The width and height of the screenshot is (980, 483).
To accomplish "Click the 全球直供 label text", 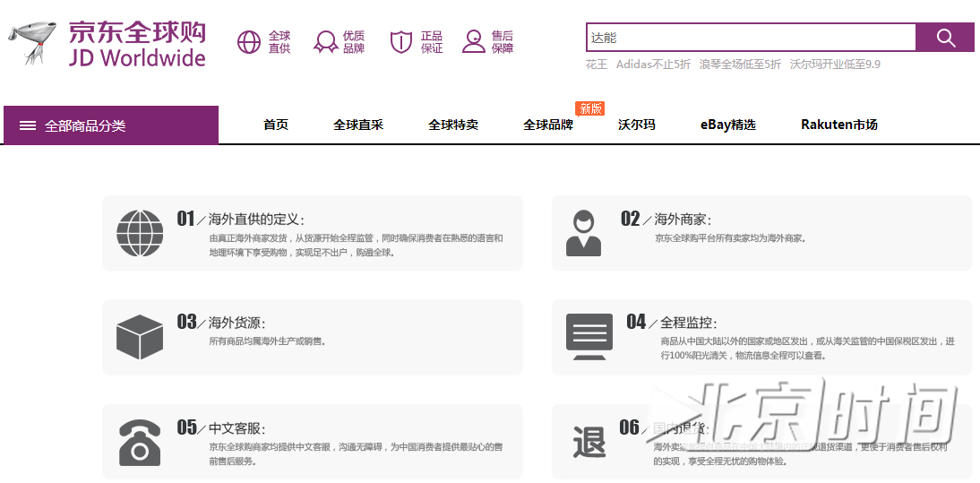I will pos(279,42).
